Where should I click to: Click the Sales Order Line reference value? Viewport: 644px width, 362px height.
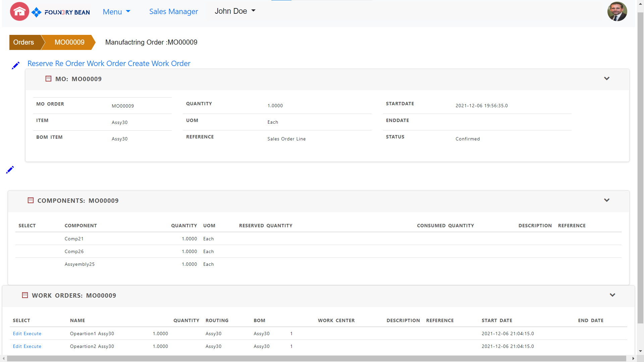(x=286, y=139)
